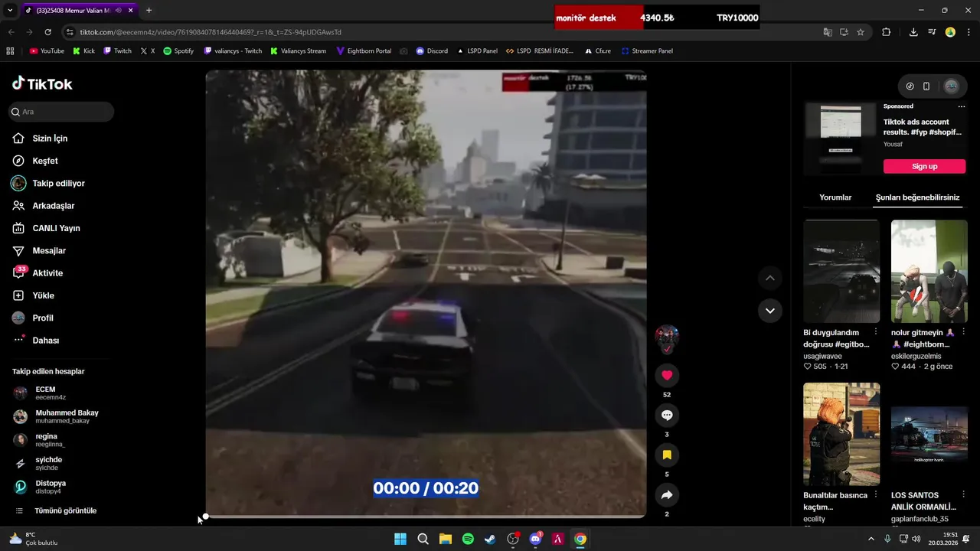The image size is (980, 551).
Task: Open Takip ediliyor feed
Action: pos(57,184)
